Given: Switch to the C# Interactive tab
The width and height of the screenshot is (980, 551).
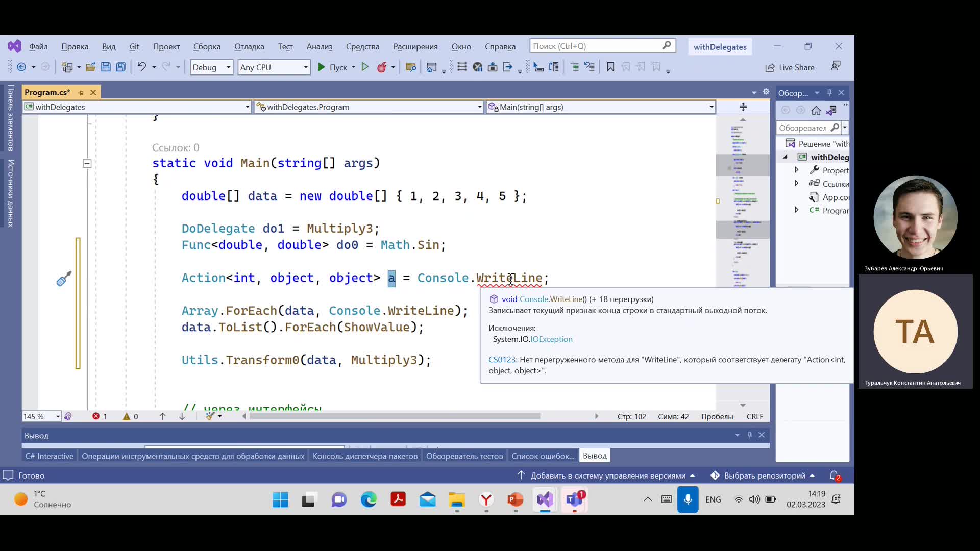Looking at the screenshot, I should coord(49,456).
